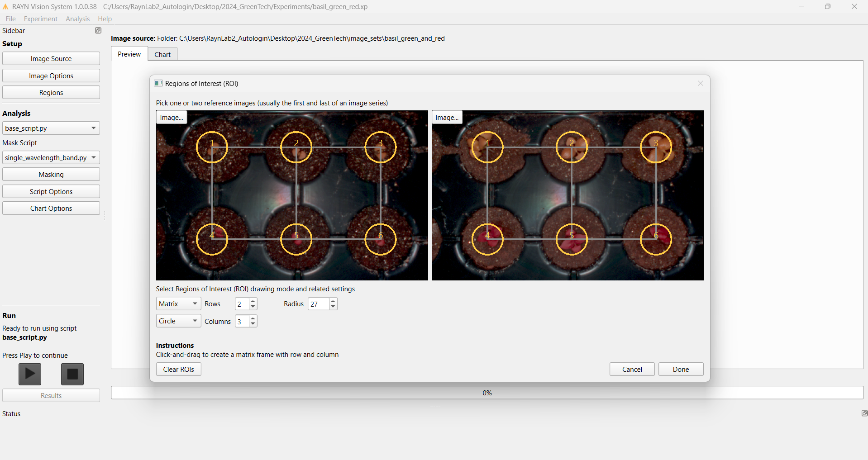Viewport: 868px width, 460px height.
Task: Expand the base_script.py analysis dropdown
Action: (51, 128)
